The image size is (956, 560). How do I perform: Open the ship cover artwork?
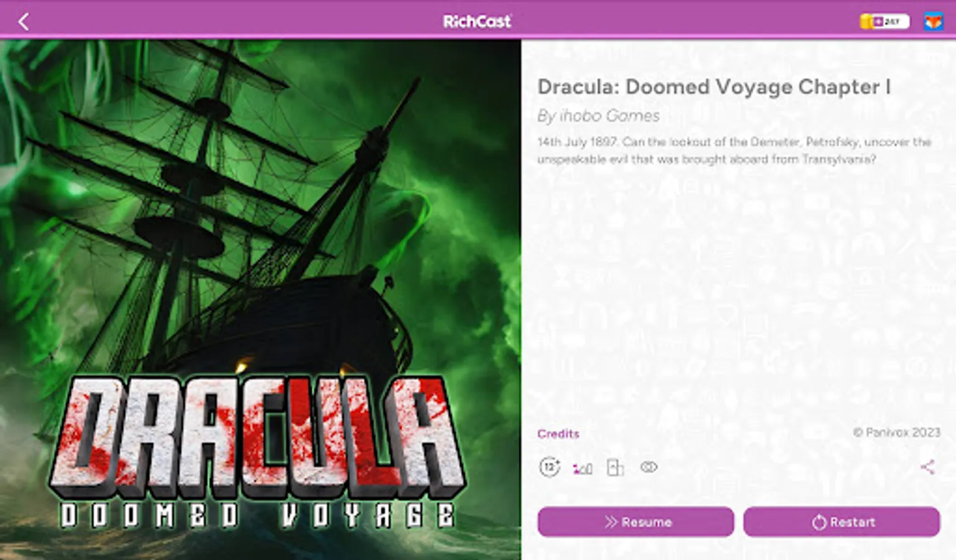coord(260,205)
